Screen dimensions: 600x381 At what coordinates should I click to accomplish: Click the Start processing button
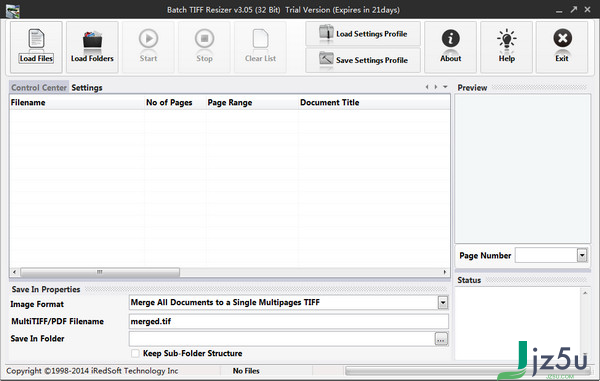(148, 47)
